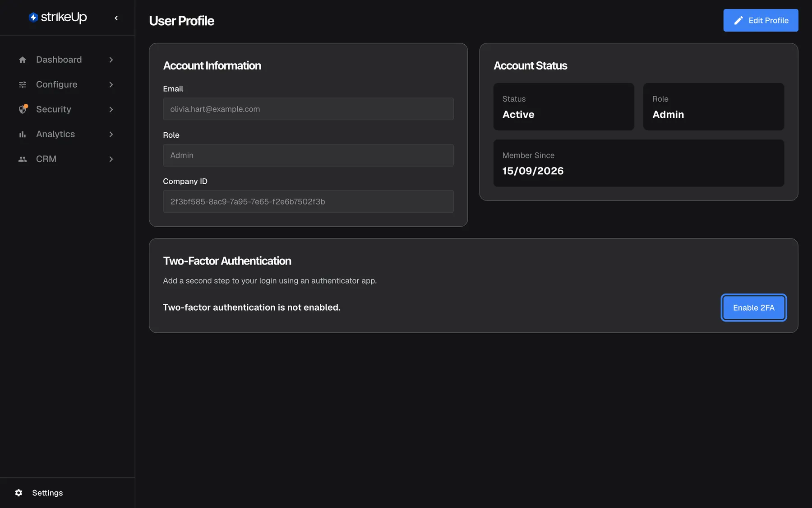
Task: Open the Configure menu item
Action: click(67, 84)
